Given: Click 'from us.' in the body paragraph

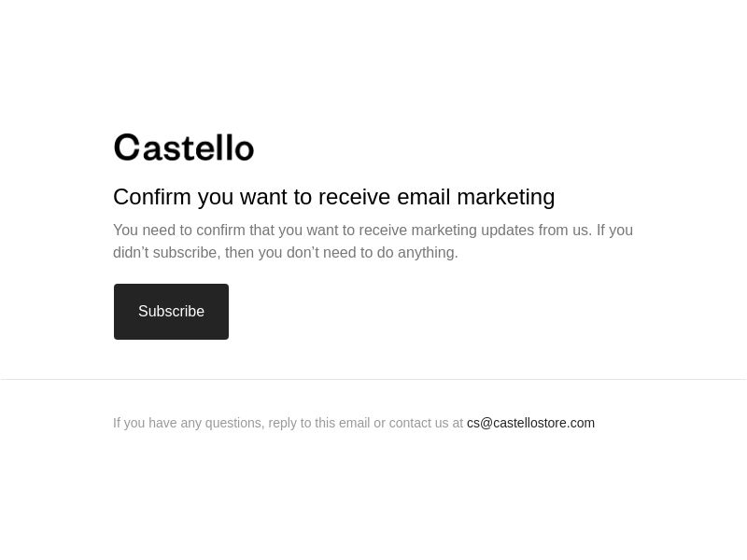Looking at the screenshot, I should point(565,230).
